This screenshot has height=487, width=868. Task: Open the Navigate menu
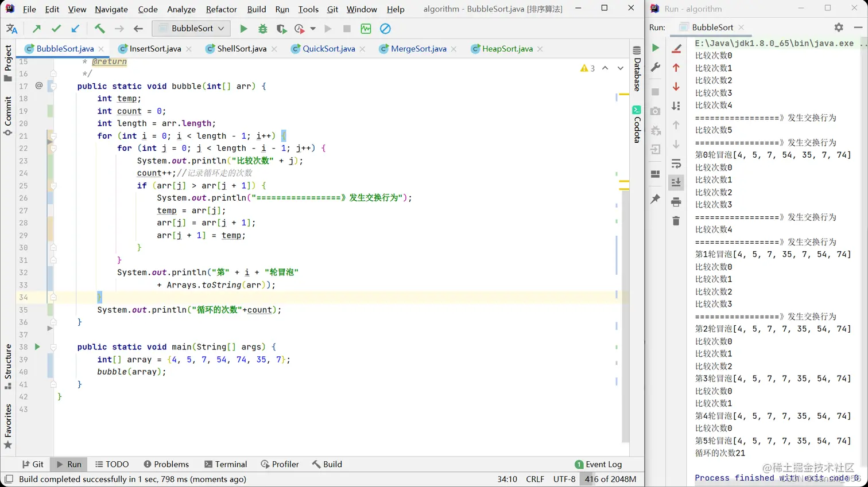point(111,9)
